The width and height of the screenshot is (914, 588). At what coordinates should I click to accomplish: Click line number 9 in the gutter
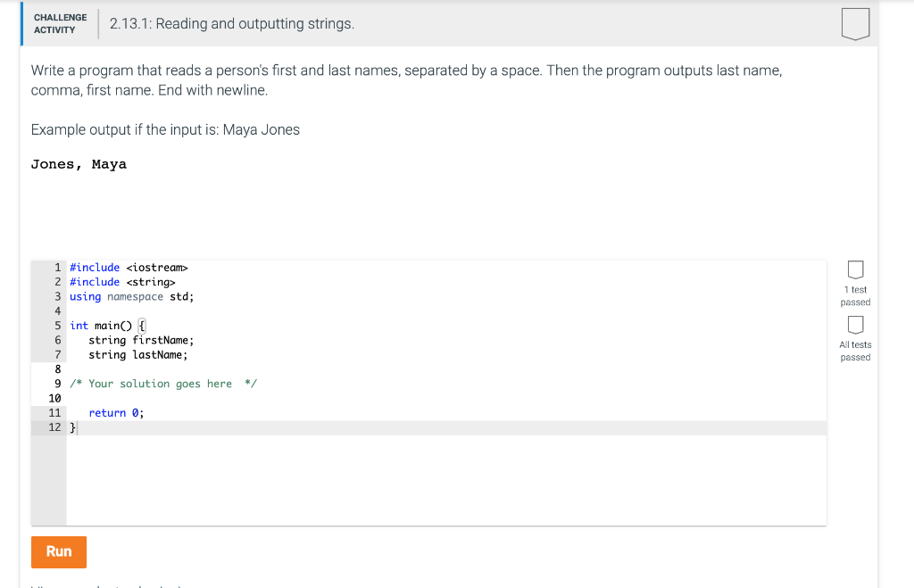[57, 383]
